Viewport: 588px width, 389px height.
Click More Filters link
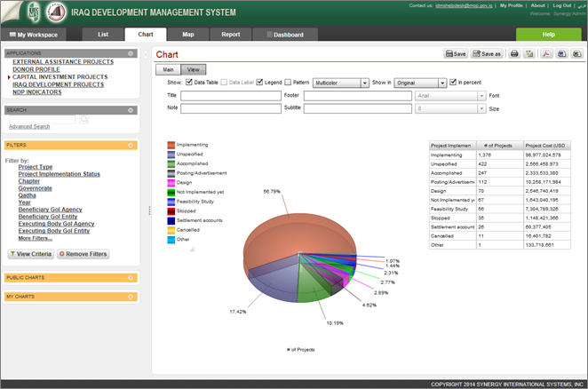click(x=36, y=238)
